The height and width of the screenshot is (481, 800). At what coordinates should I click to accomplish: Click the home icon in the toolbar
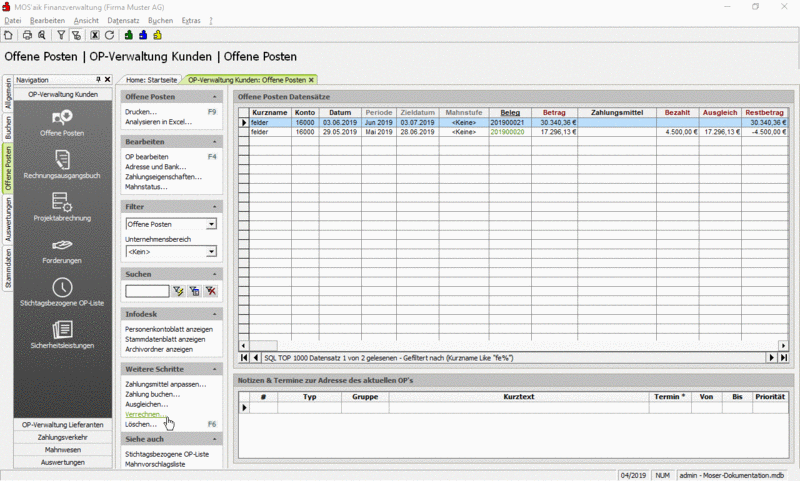coord(8,35)
